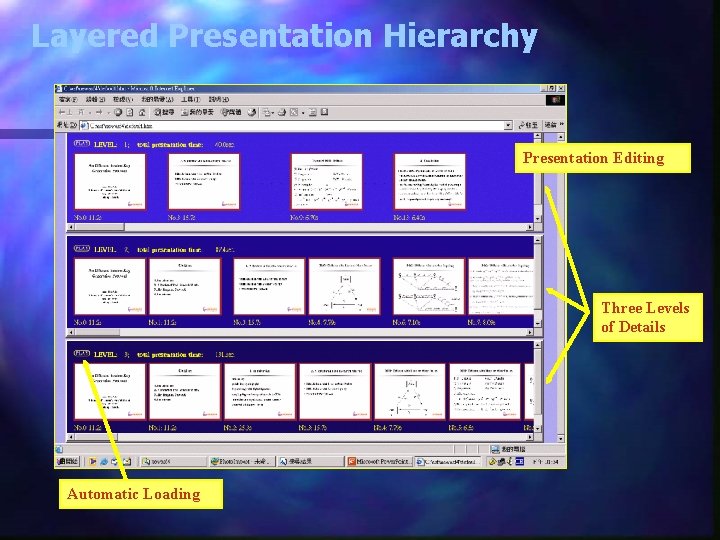Click the IE page icon in address bar
The width and height of the screenshot is (720, 540).
click(84, 125)
